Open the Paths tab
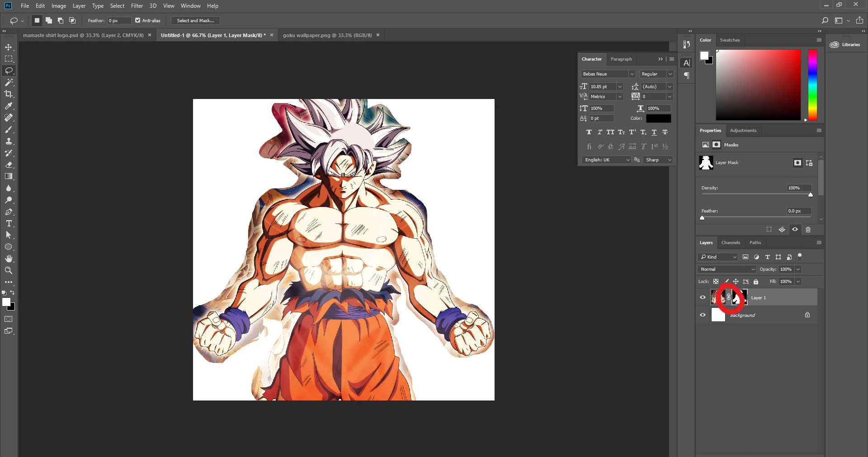Screen dimensions: 868x457 click(x=755, y=243)
